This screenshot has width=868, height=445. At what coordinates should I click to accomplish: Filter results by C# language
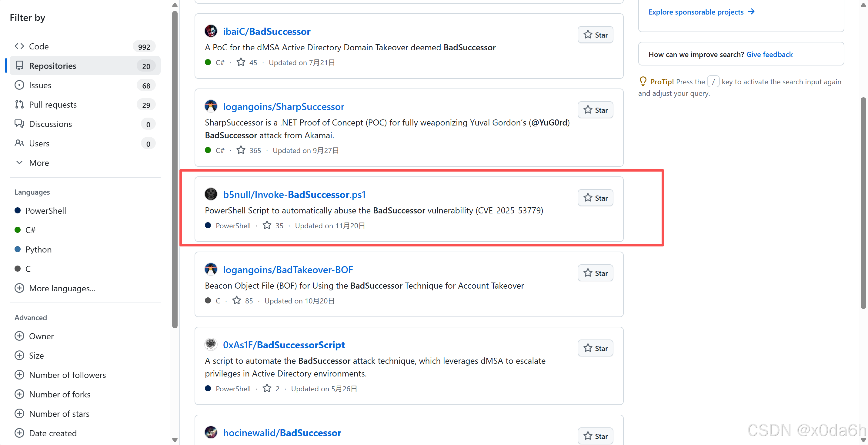[30, 230]
